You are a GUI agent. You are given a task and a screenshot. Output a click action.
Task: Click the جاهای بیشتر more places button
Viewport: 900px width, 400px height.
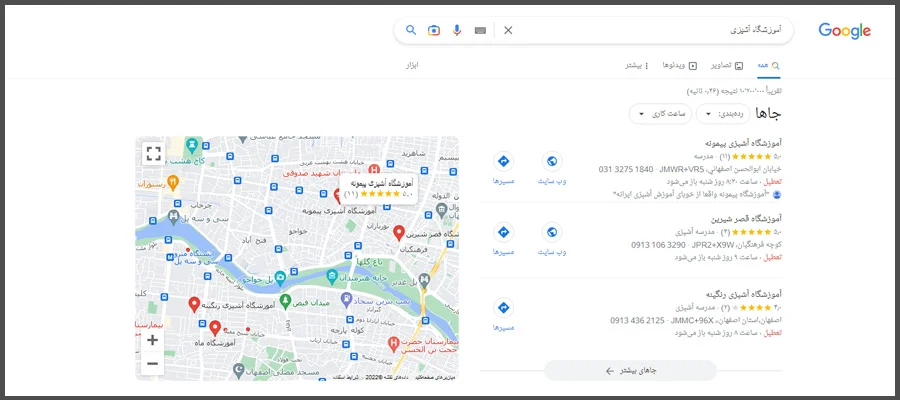pos(630,371)
